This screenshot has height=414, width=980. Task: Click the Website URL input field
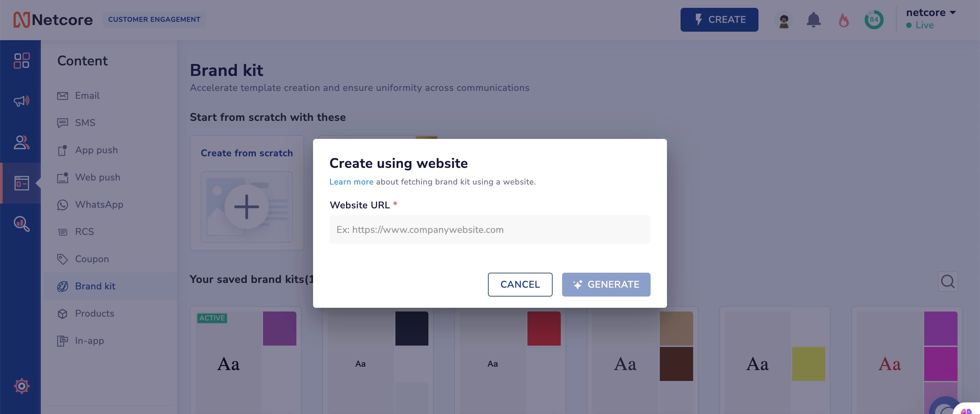[x=490, y=229]
